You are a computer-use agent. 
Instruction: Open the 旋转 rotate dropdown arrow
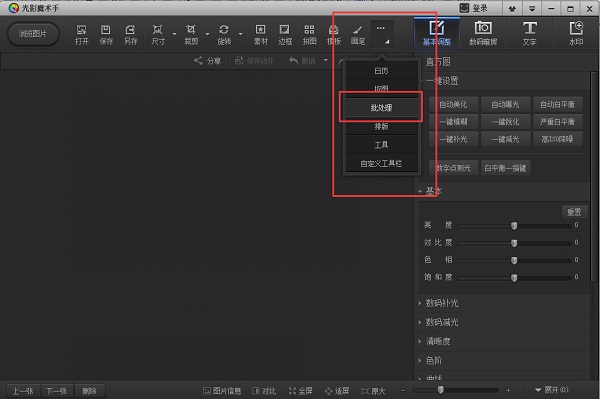coord(240,34)
